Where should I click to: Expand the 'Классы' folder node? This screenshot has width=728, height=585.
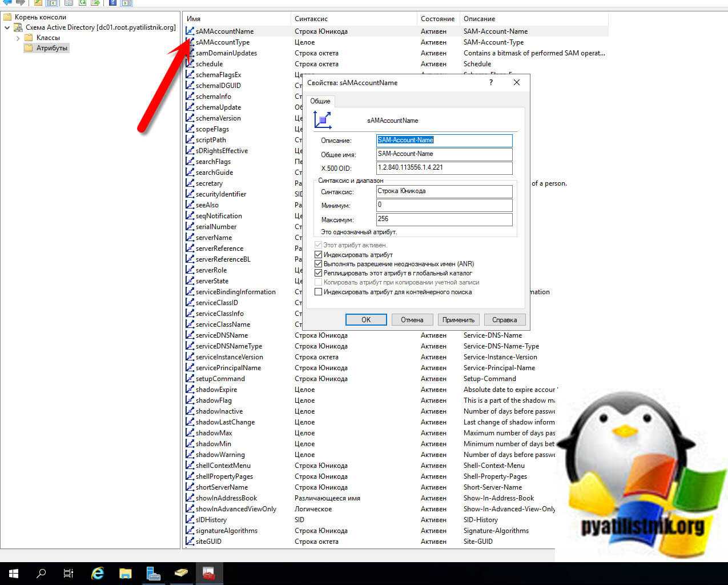click(18, 38)
